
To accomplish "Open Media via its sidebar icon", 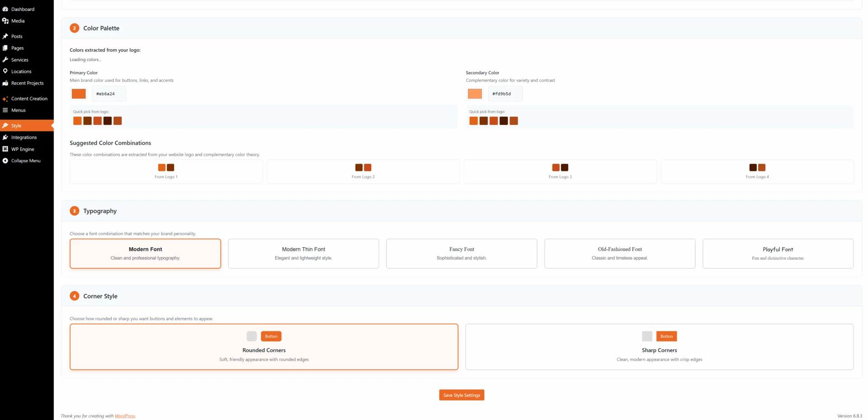I will pos(5,21).
